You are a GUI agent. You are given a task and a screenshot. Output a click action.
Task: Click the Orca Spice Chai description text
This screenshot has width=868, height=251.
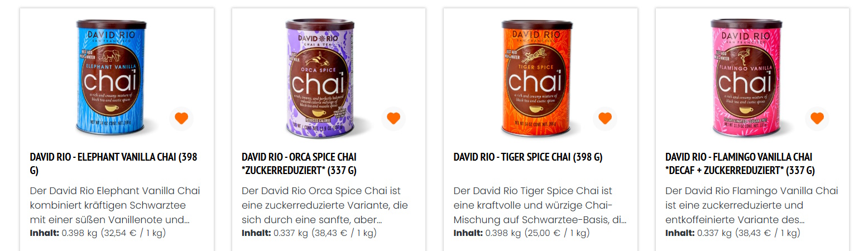point(325,205)
